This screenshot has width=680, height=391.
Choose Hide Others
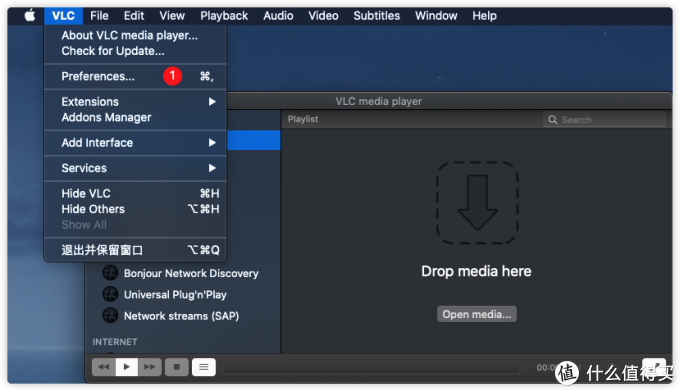point(135,209)
